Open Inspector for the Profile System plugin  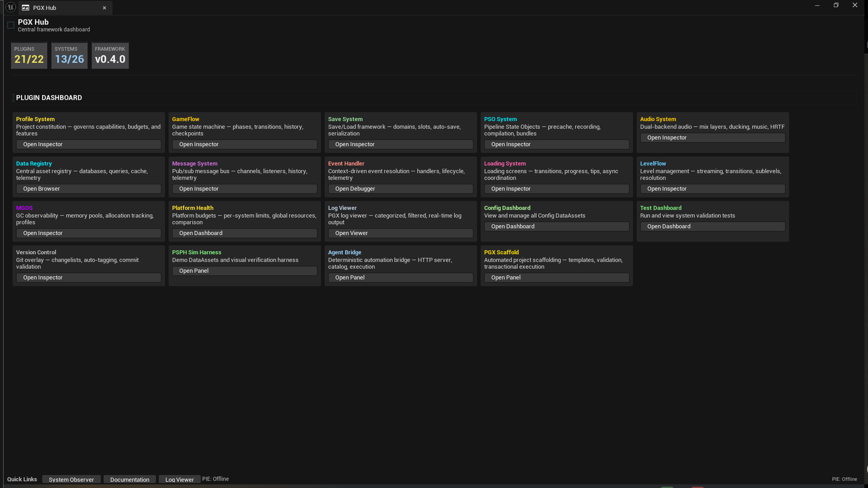[x=88, y=144]
